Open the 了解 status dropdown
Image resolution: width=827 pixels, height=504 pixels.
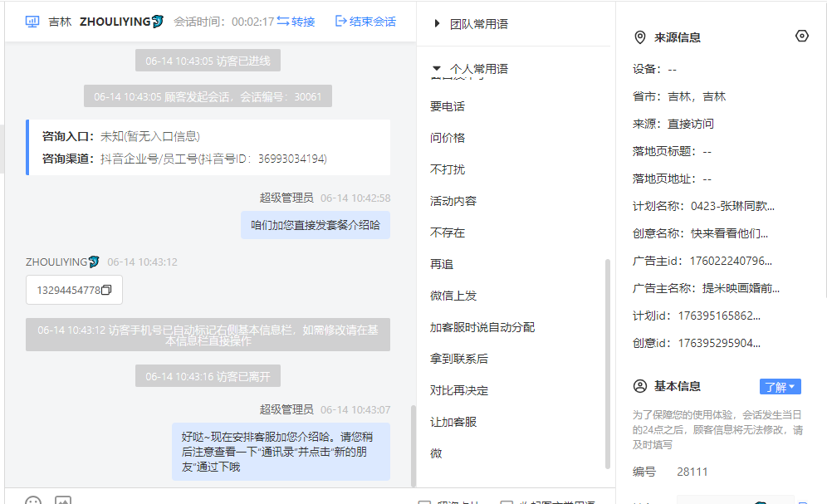click(x=780, y=387)
